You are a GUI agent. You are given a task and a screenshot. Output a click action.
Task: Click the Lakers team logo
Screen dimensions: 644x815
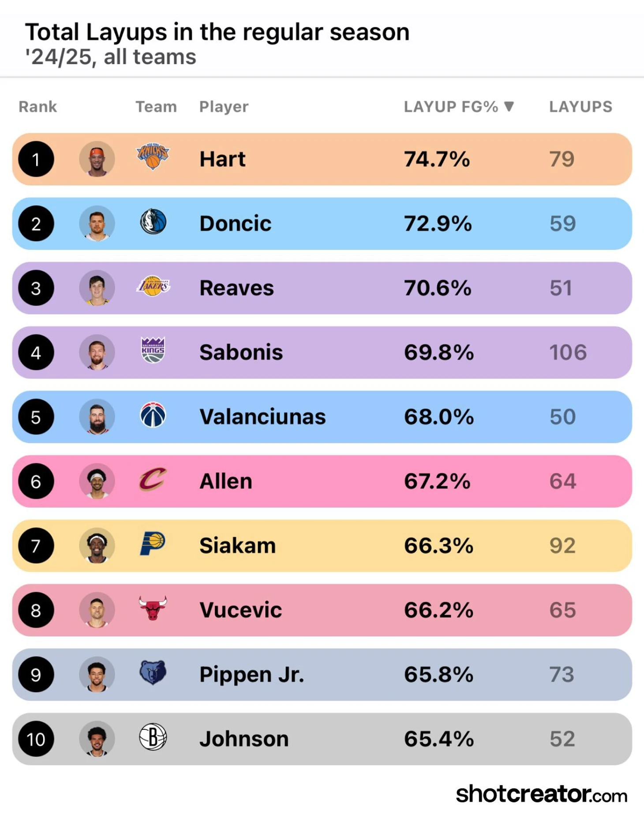coord(153,286)
